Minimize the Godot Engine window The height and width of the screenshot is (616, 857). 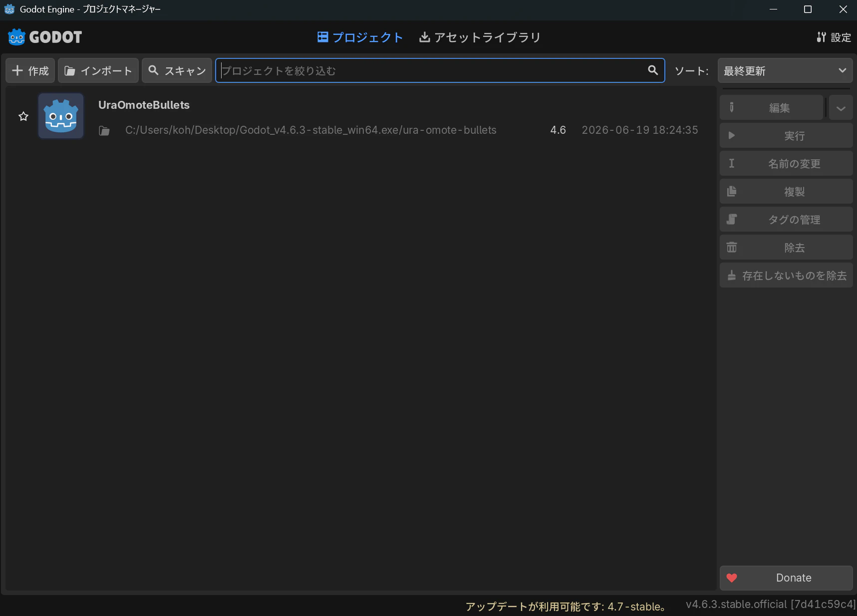pyautogui.click(x=774, y=9)
